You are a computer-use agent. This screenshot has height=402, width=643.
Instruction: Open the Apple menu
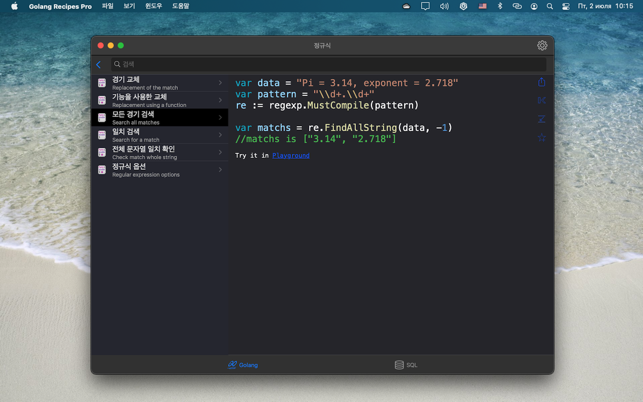(14, 6)
